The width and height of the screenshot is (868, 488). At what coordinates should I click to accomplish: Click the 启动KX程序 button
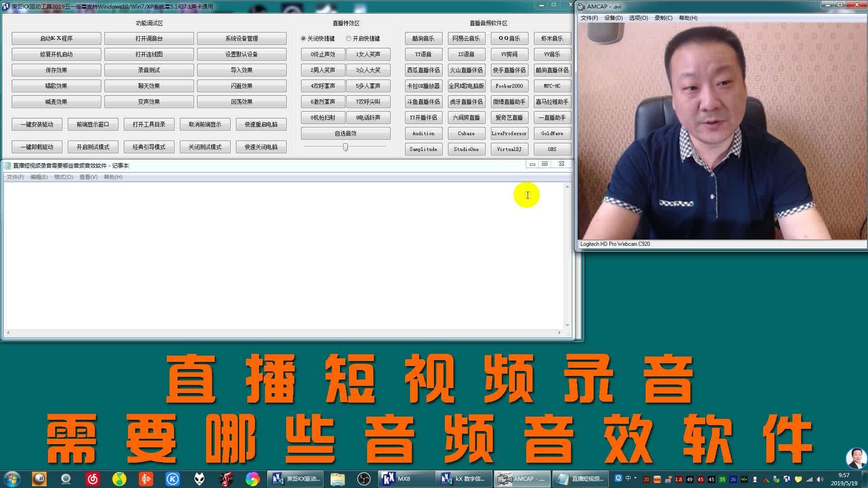tap(56, 38)
